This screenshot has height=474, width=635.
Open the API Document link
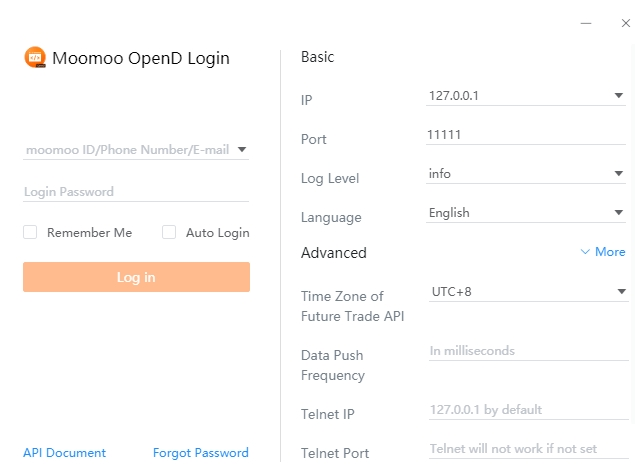tap(64, 453)
